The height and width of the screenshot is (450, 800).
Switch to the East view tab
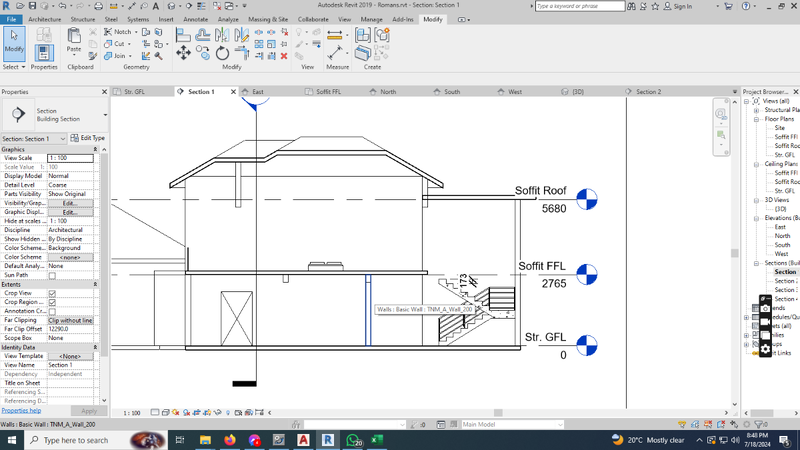click(258, 92)
